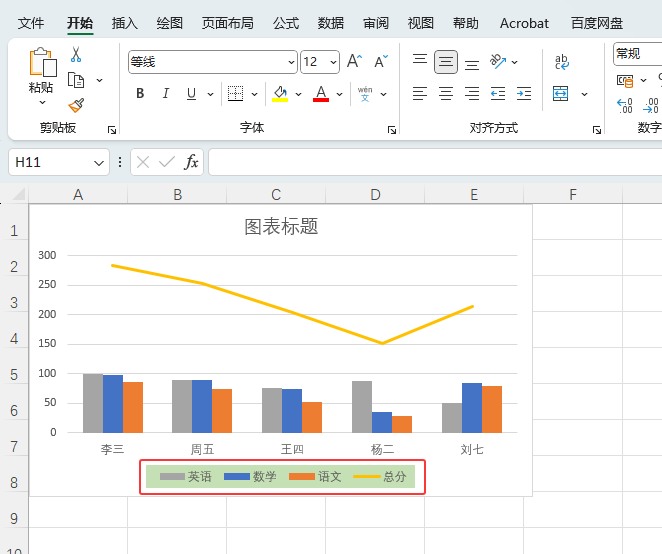Switch to the 公式 tab
This screenshot has width=662, height=554.
286,23
